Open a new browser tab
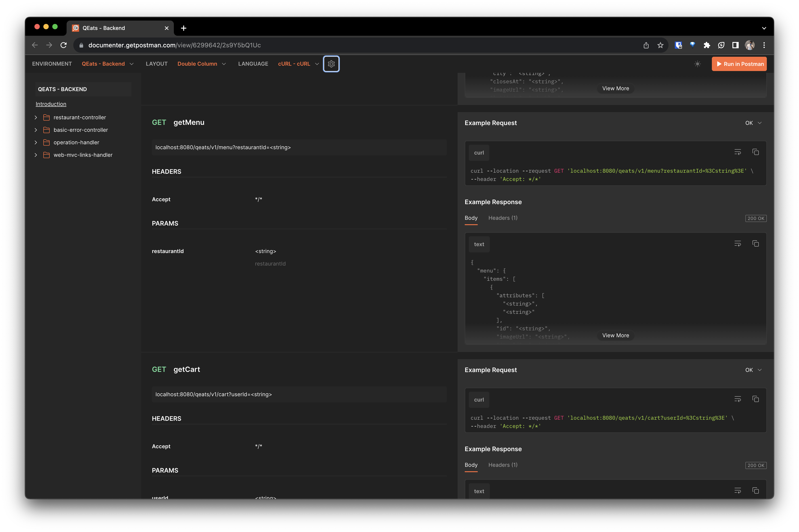799x532 pixels. pyautogui.click(x=184, y=28)
